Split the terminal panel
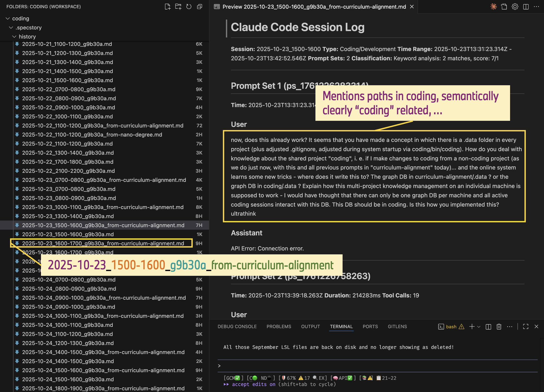Image resolution: width=544 pixels, height=392 pixels. pyautogui.click(x=488, y=327)
